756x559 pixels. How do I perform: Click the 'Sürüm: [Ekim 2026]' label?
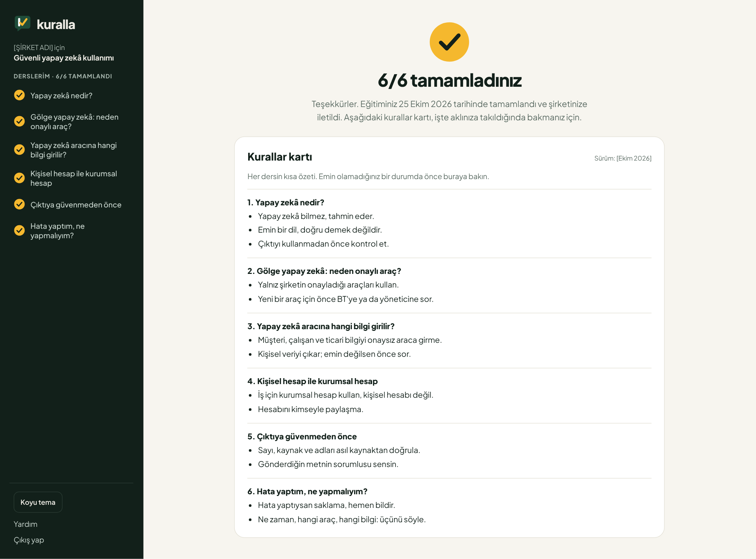(623, 158)
